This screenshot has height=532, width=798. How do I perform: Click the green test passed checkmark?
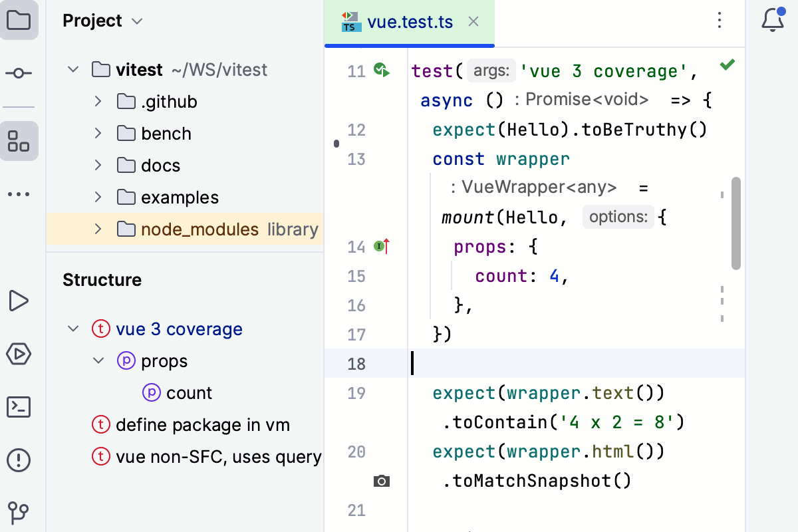pyautogui.click(x=727, y=65)
